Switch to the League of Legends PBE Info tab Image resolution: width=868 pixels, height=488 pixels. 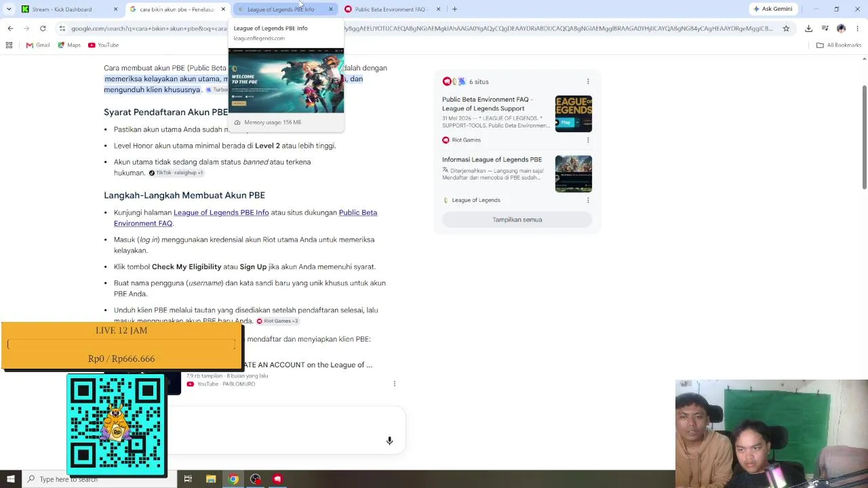281,9
